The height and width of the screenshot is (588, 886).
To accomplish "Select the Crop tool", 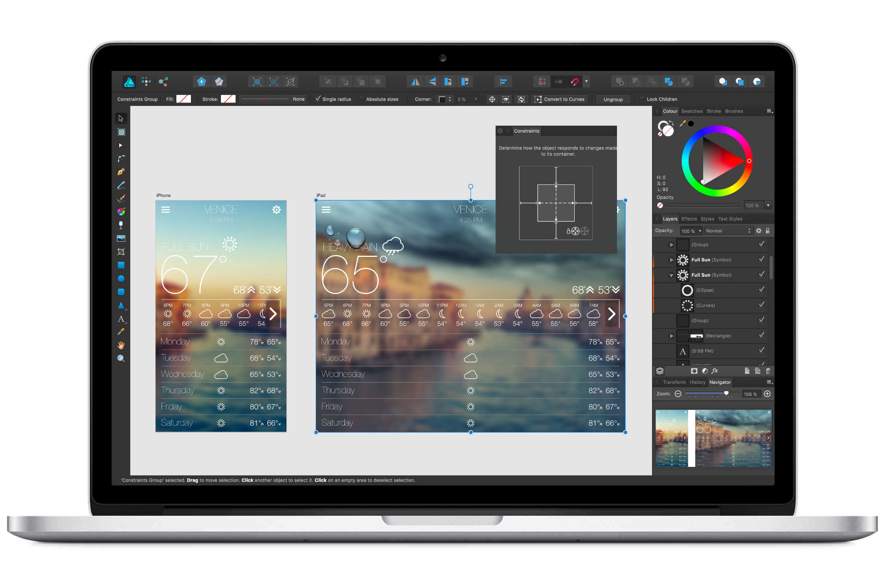I will 121,252.
